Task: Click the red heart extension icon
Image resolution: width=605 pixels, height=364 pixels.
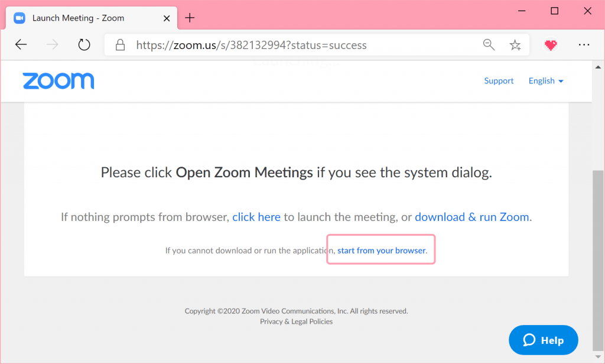Action: coord(551,45)
